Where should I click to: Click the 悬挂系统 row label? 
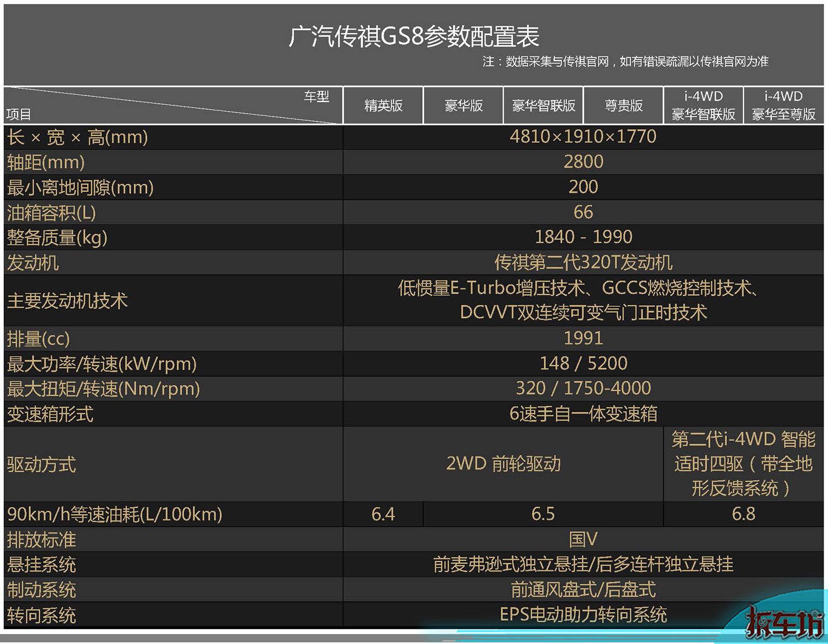click(x=41, y=565)
